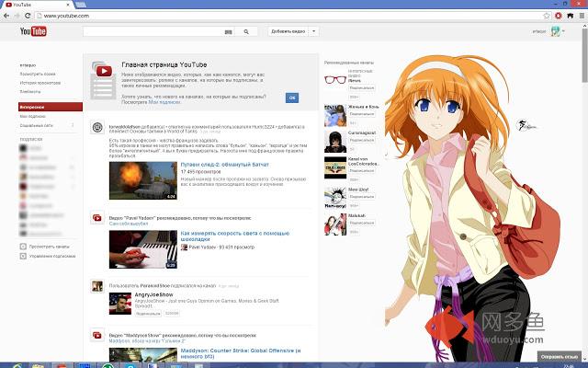
Task: Click the browser Forward arrow
Action: pyautogui.click(x=17, y=16)
